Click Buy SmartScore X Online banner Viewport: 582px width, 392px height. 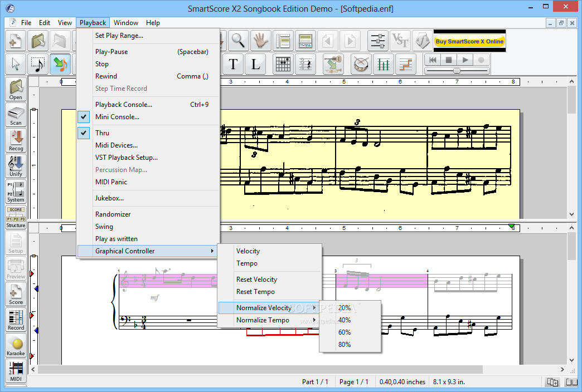point(469,41)
